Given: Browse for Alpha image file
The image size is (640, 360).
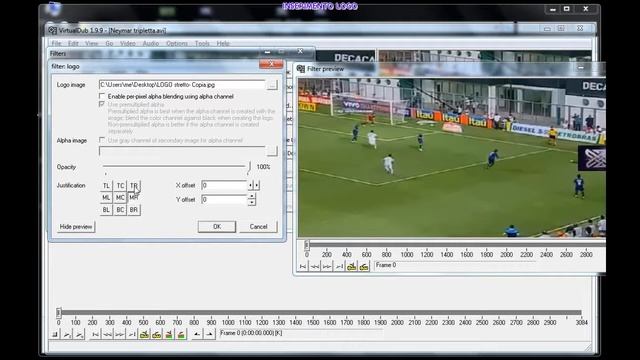Looking at the screenshot, I should pos(272,151).
